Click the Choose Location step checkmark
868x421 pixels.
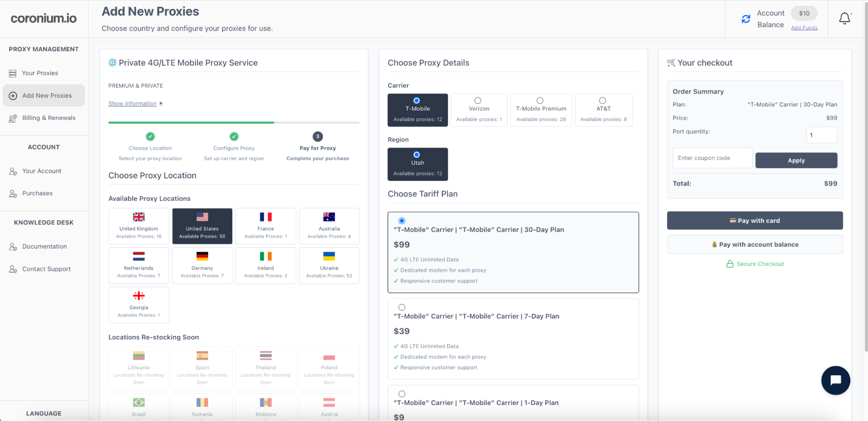point(150,136)
